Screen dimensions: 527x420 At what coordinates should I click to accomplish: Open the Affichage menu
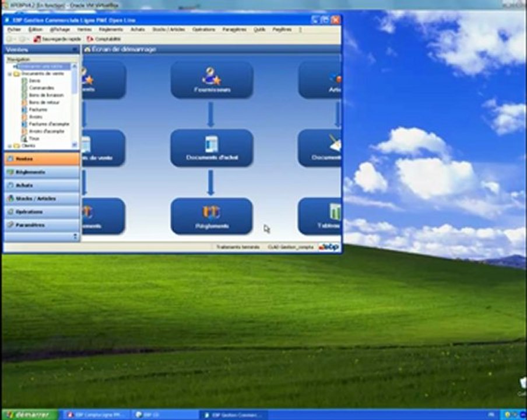click(x=60, y=30)
